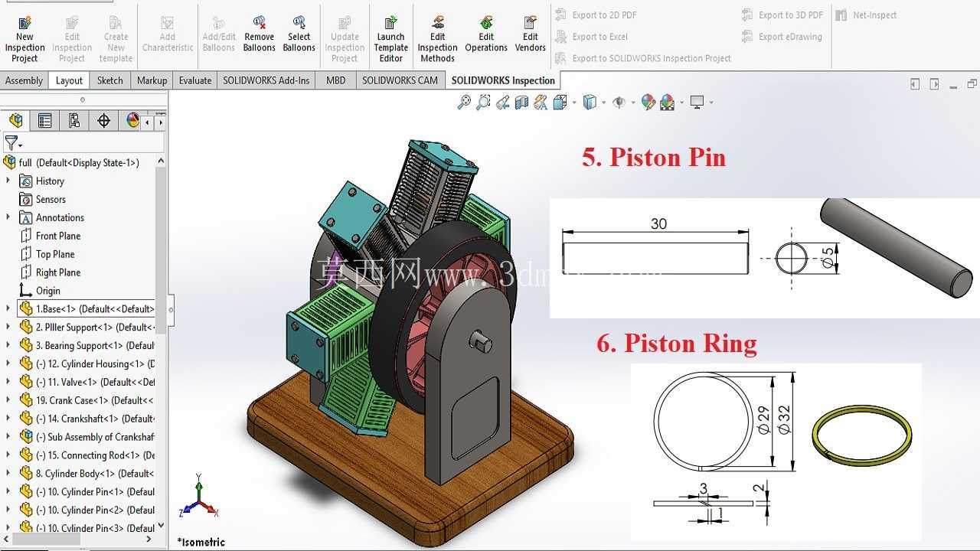Select Right Plane in tree

58,272
